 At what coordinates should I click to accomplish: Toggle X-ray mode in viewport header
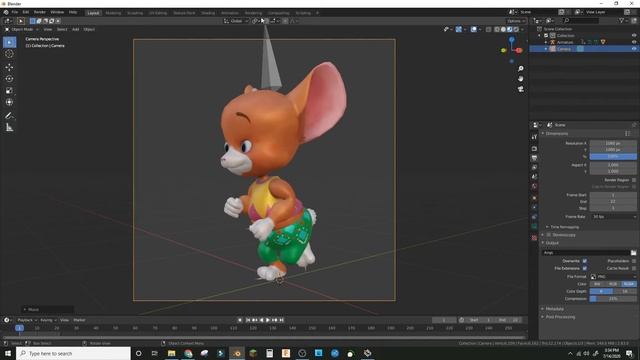(488, 29)
